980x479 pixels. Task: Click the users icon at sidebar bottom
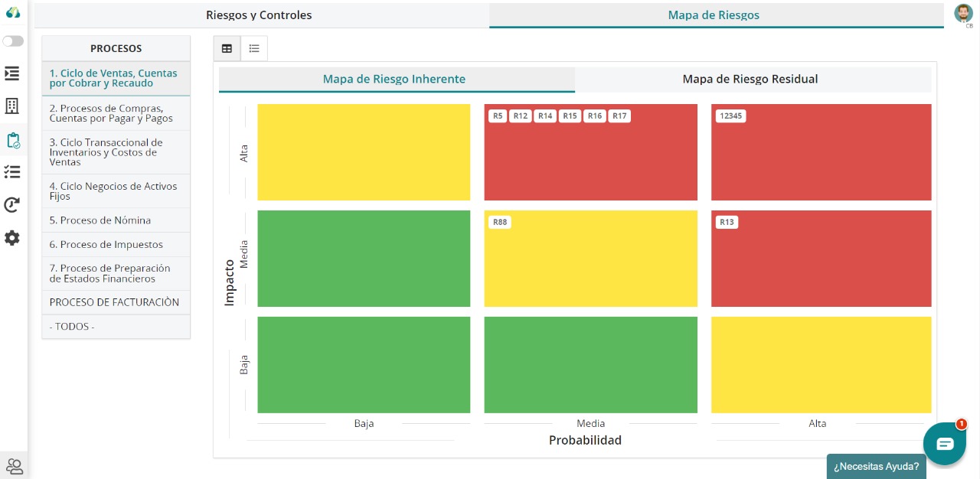15,465
